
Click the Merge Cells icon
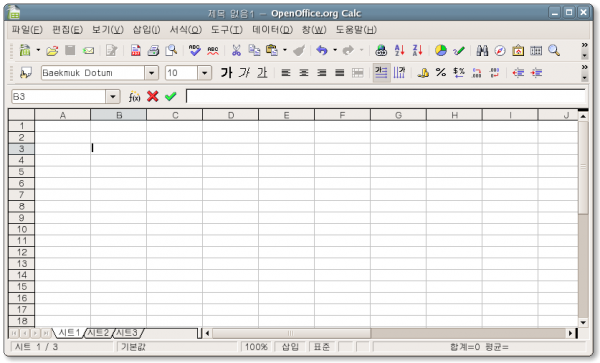coord(358,73)
